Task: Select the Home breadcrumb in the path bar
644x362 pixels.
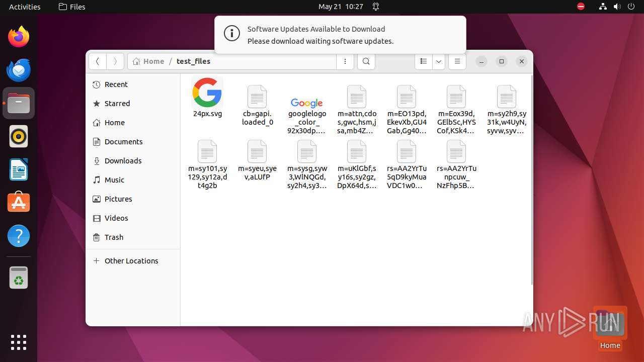Action: pos(148,61)
